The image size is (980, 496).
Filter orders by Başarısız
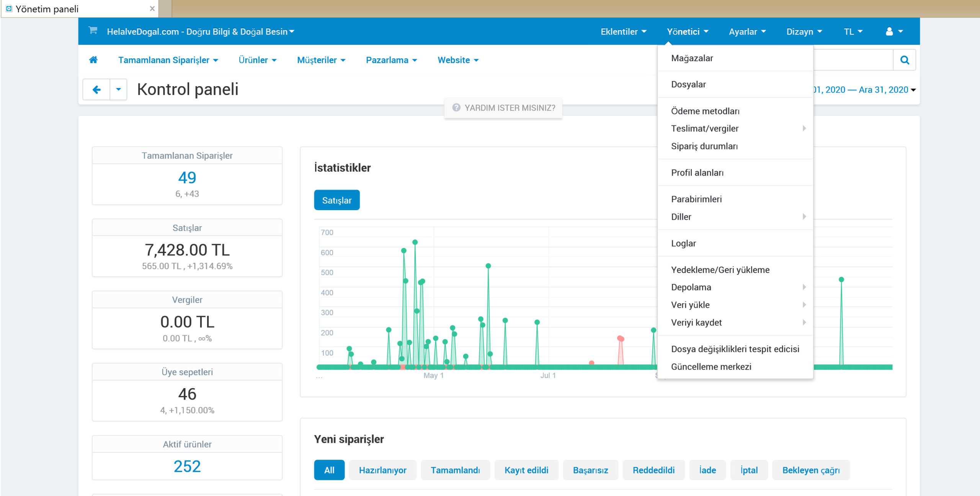[590, 470]
